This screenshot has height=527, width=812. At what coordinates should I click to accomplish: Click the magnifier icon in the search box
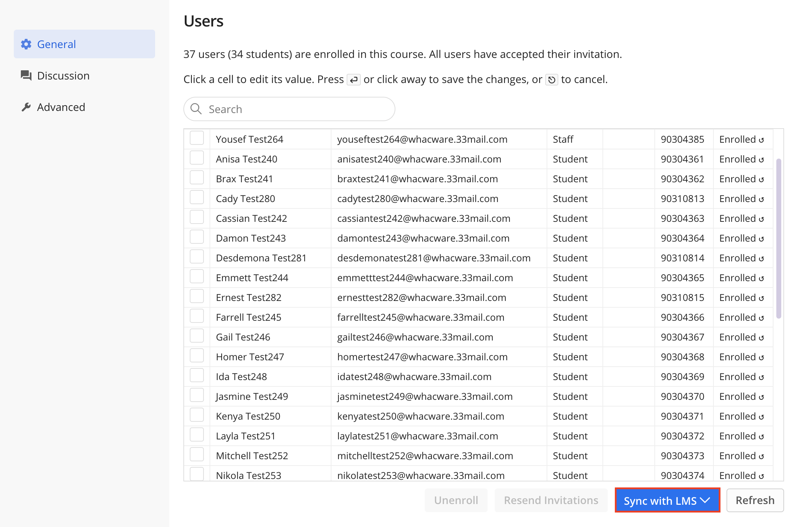pos(196,109)
